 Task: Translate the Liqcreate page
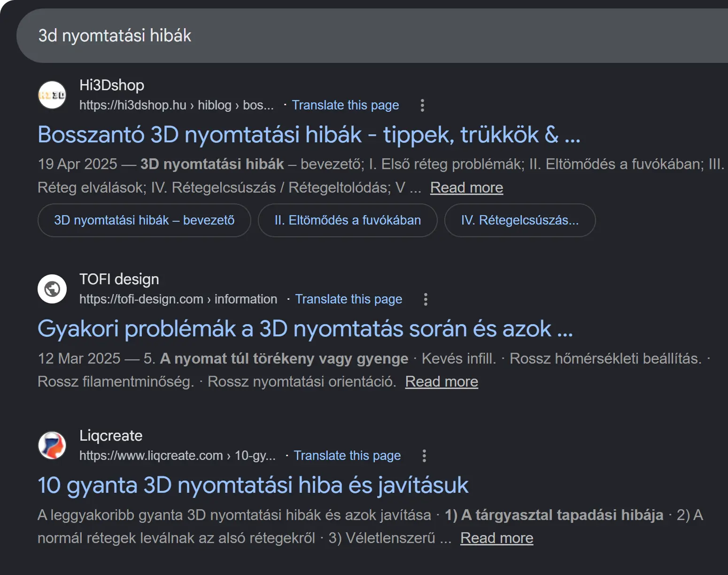347,455
